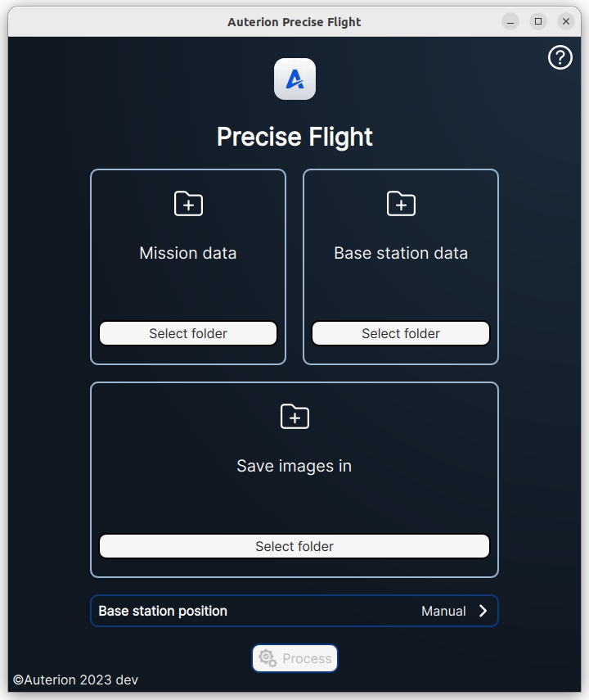Click the Process text label
The height and width of the screenshot is (700, 589).
307,658
